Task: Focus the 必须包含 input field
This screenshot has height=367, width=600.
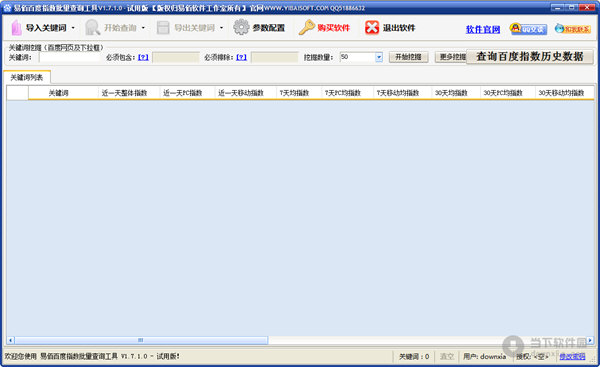Action: coord(176,57)
